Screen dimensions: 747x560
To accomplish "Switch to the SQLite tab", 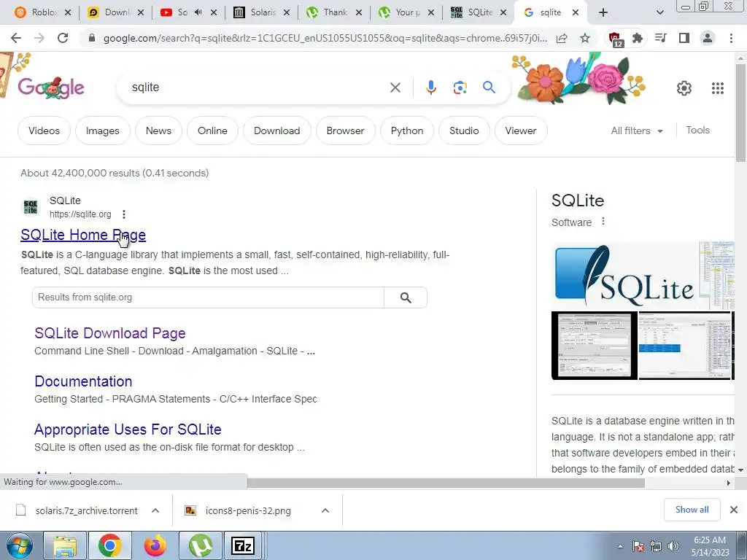I will pos(479,12).
